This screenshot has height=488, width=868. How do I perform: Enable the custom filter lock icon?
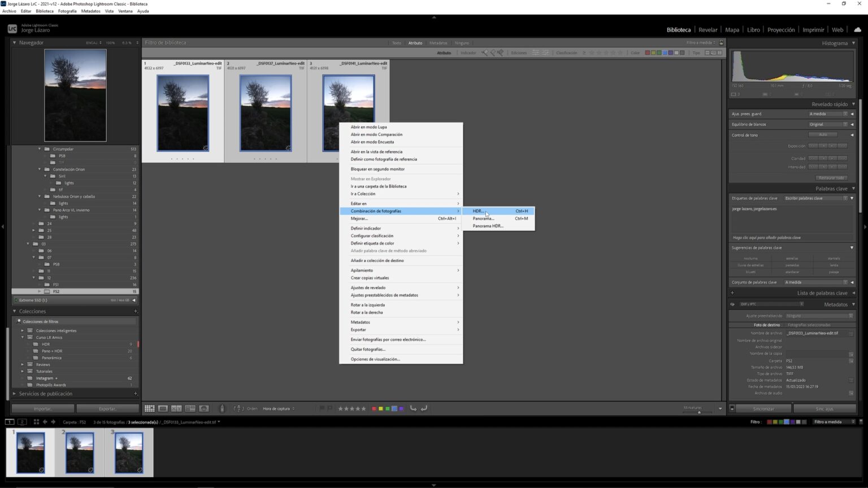pos(721,42)
